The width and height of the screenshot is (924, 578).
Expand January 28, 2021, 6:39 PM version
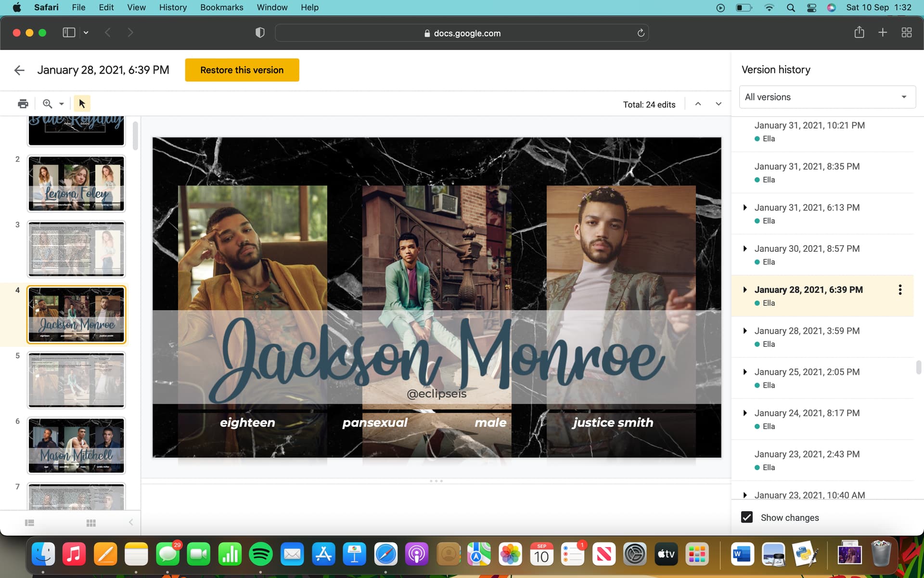pos(745,289)
